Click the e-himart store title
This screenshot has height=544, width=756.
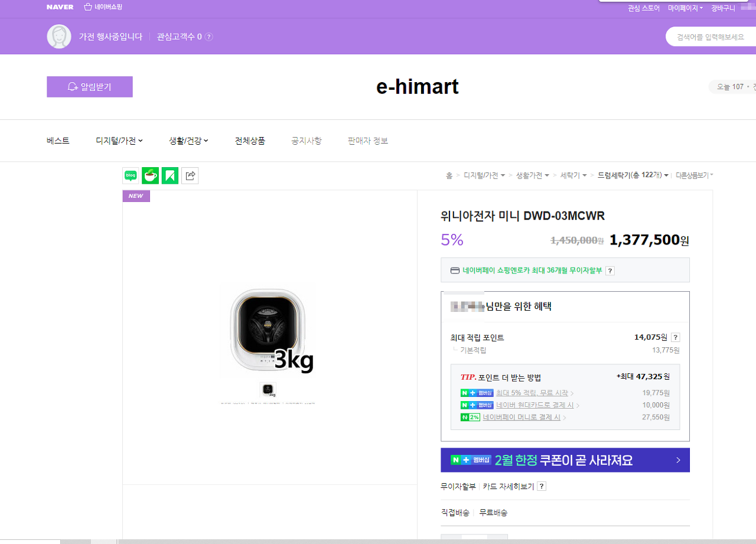[418, 87]
